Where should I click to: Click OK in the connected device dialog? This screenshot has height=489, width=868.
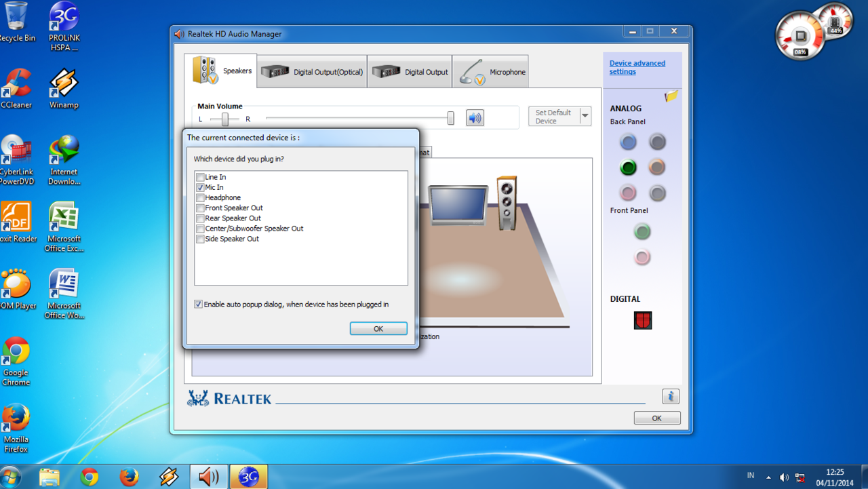[378, 328]
